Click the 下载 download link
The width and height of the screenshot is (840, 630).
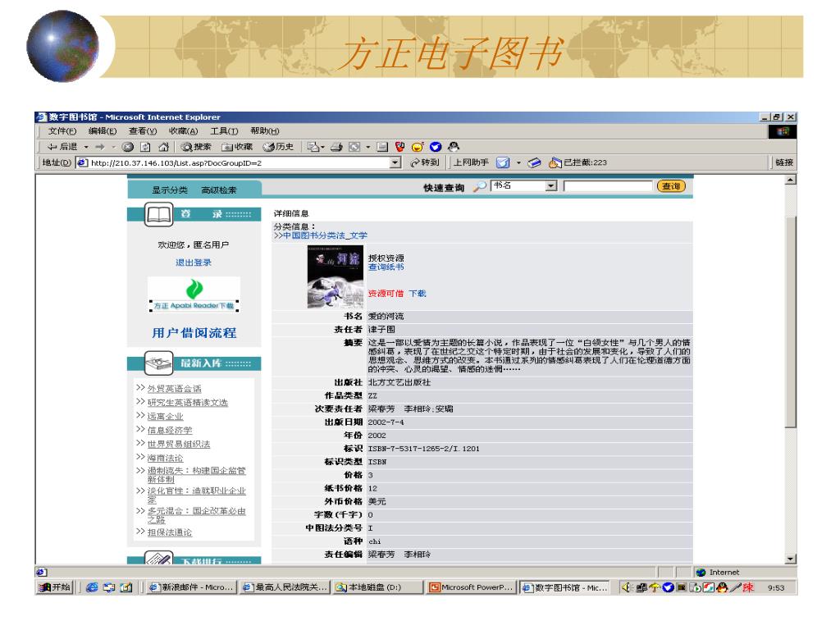(418, 294)
